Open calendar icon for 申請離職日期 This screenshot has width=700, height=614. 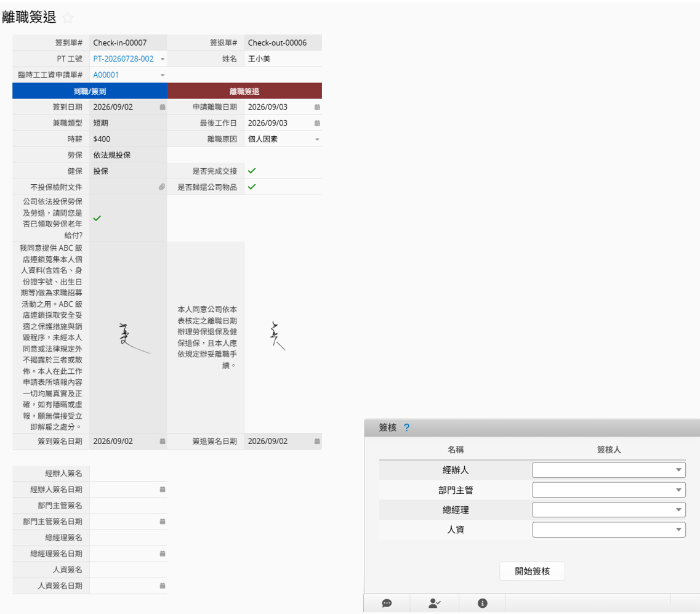coord(317,107)
